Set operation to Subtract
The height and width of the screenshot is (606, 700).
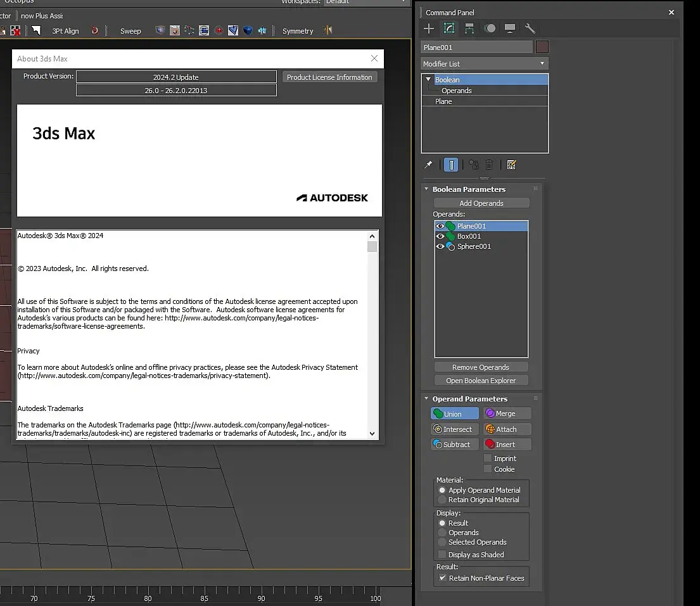(454, 445)
